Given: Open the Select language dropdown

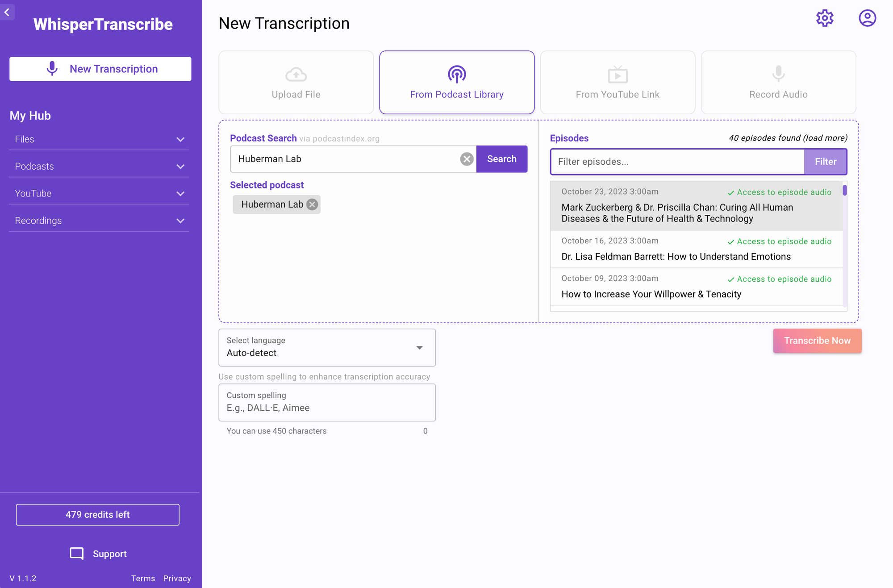Looking at the screenshot, I should 327,347.
